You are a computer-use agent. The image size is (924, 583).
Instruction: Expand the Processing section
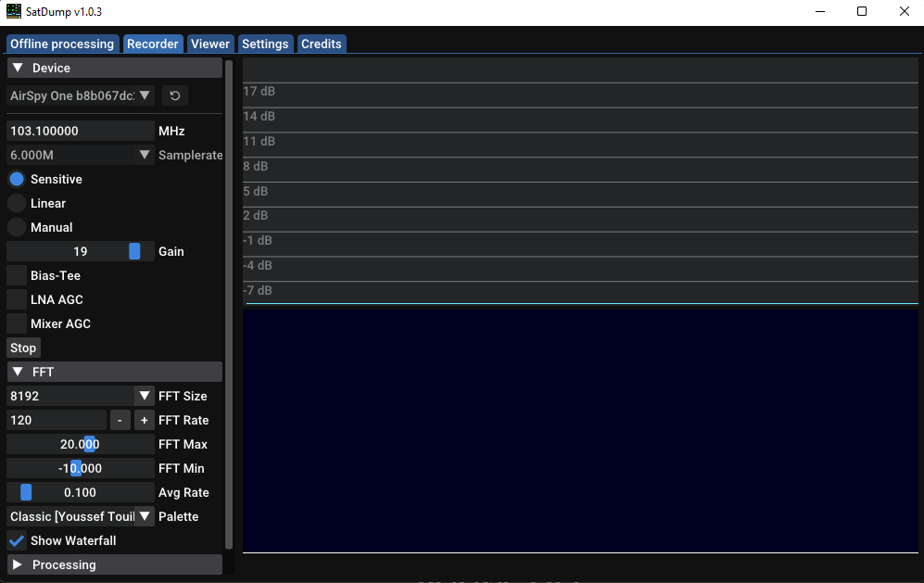pos(16,564)
